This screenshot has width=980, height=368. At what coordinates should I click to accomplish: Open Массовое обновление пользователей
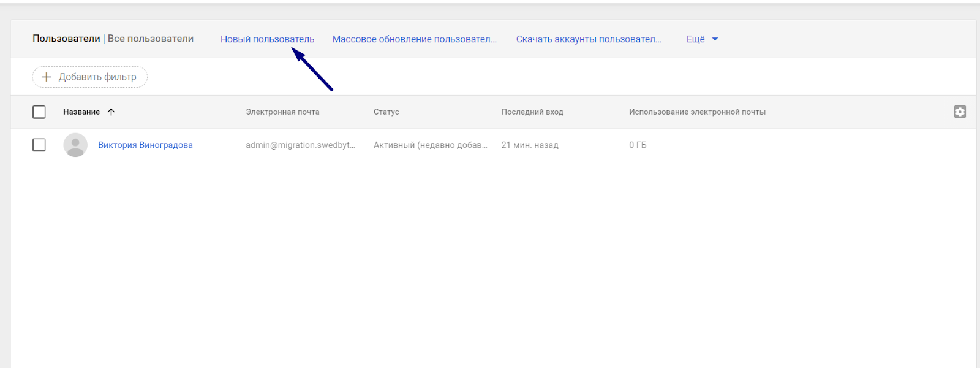pyautogui.click(x=414, y=39)
